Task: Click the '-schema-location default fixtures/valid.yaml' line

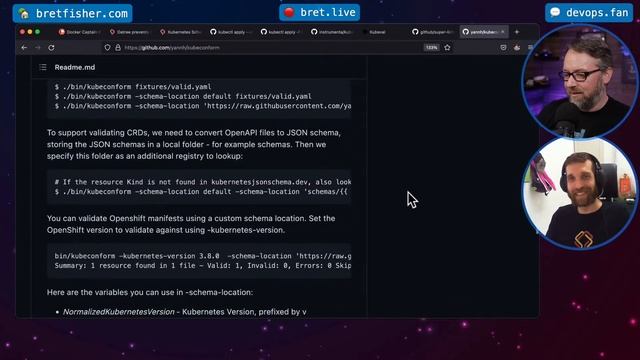Action: click(x=183, y=96)
